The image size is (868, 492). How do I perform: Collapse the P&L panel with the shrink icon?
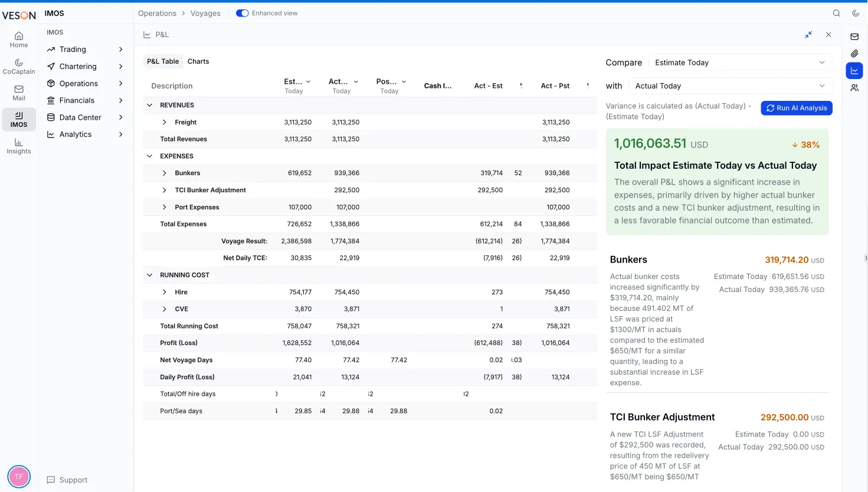pos(808,35)
